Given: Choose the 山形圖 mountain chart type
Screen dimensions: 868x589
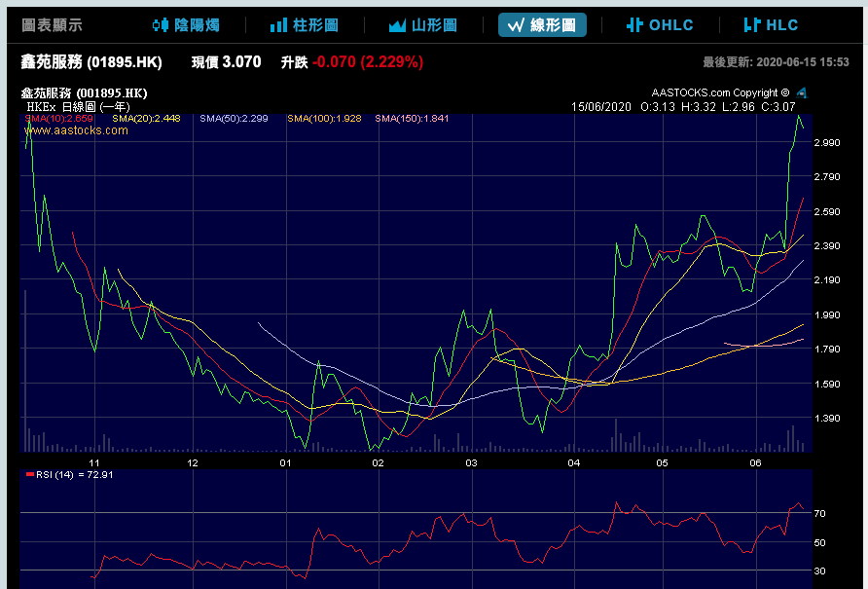Looking at the screenshot, I should click(423, 25).
